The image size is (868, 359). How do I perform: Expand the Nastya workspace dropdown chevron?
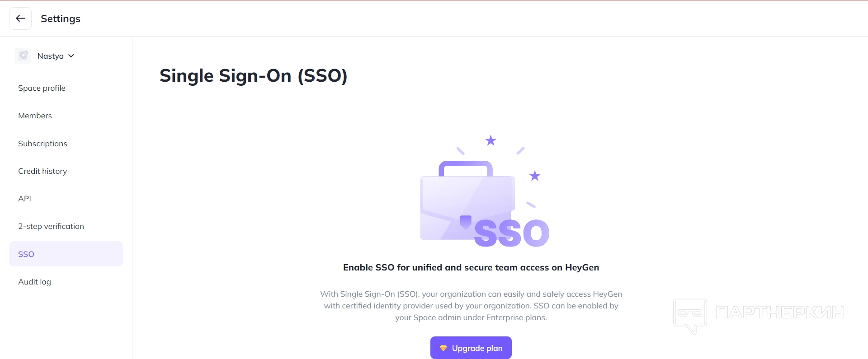(x=71, y=56)
